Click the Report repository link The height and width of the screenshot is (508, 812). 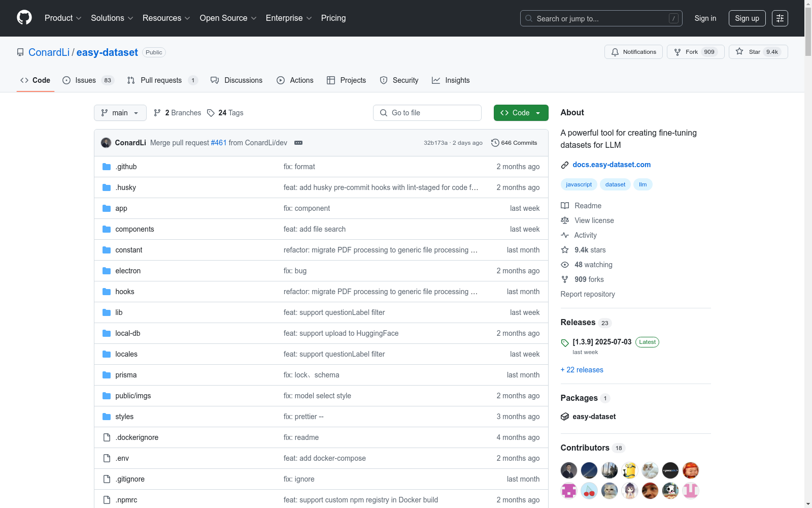click(x=588, y=294)
